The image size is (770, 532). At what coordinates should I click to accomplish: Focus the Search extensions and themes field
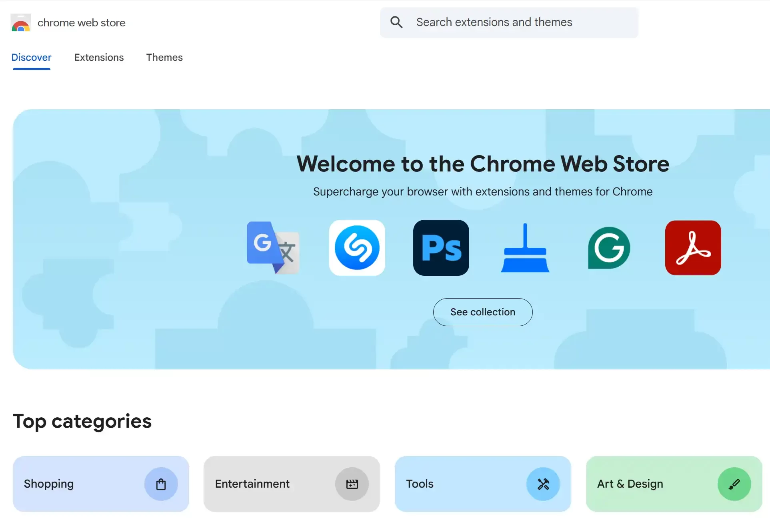[x=509, y=22]
